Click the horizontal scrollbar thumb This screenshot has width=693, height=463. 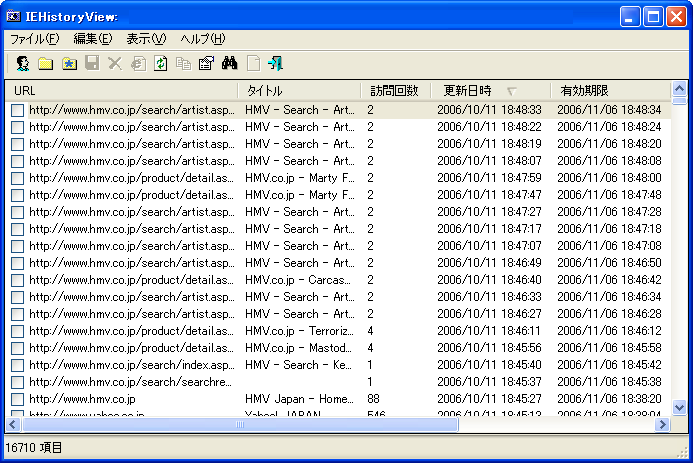[x=240, y=425]
